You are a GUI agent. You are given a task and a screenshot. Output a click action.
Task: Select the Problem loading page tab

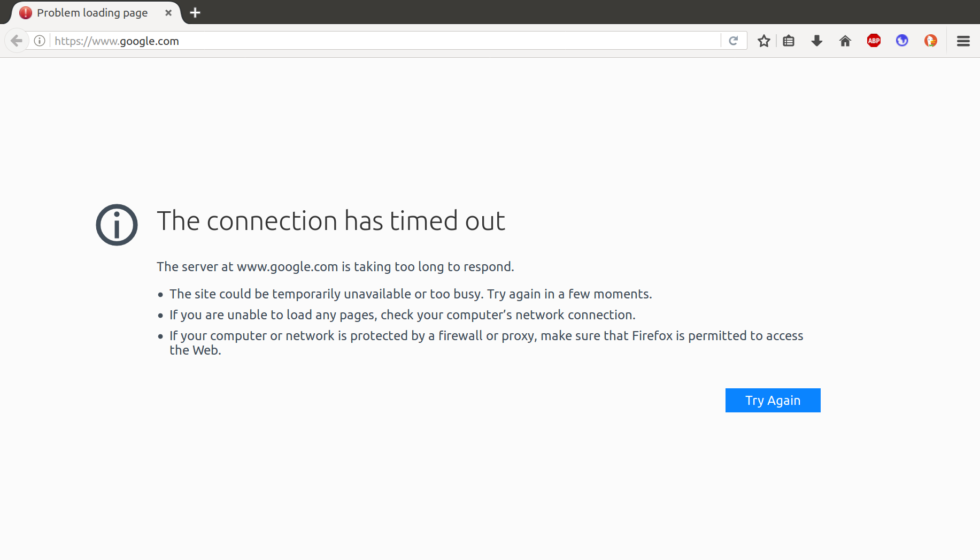tap(91, 12)
